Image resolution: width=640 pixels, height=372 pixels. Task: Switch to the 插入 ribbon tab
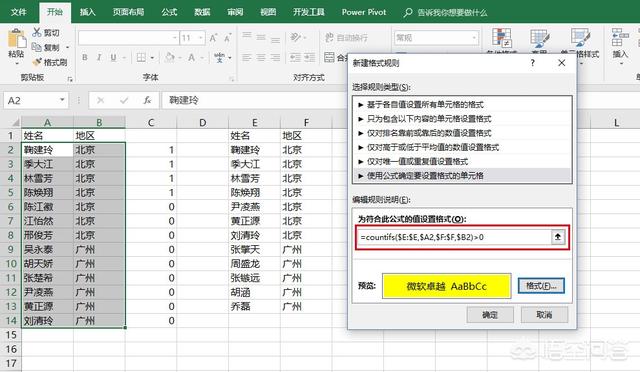click(87, 12)
